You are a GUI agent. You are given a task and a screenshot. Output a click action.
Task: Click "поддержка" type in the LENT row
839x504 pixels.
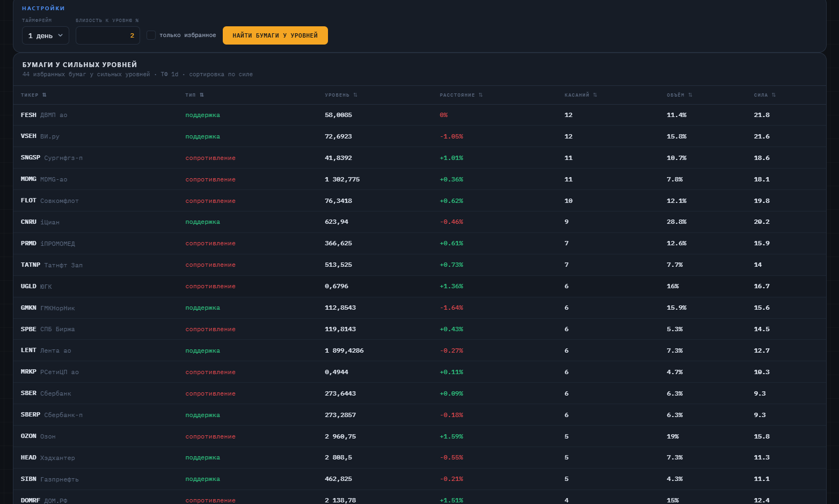coord(202,350)
